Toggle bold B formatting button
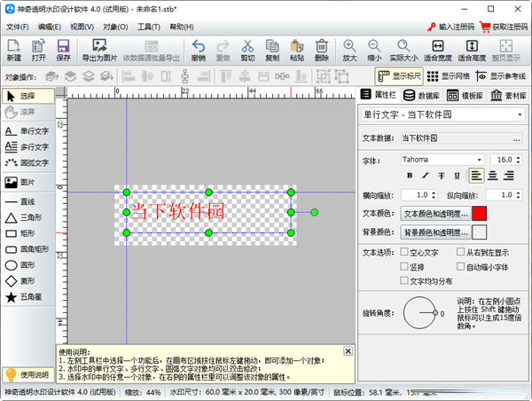The height and width of the screenshot is (401, 532). (x=410, y=176)
